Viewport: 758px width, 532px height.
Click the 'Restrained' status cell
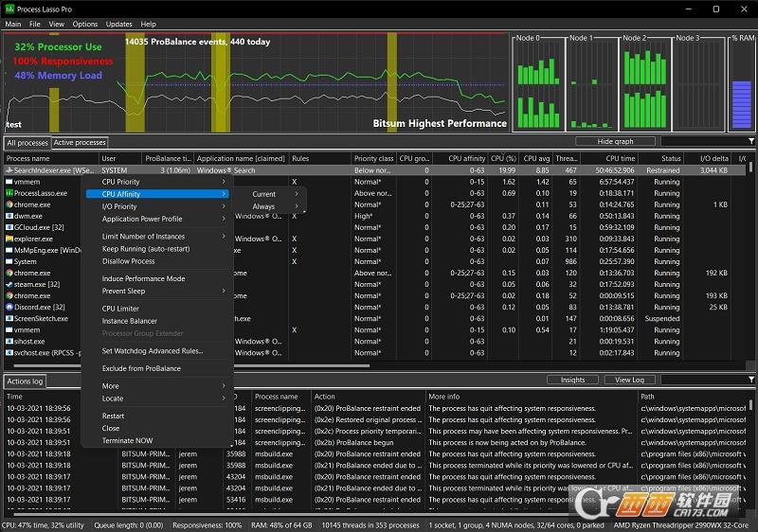[662, 170]
